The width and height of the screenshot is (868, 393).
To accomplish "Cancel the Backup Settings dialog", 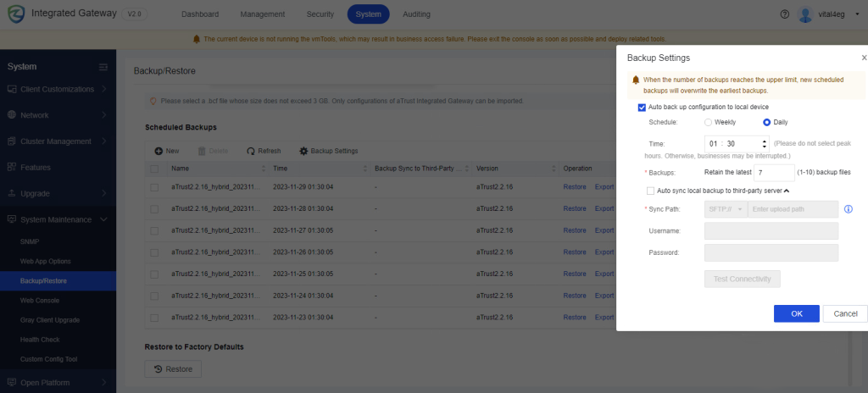I will 845,314.
